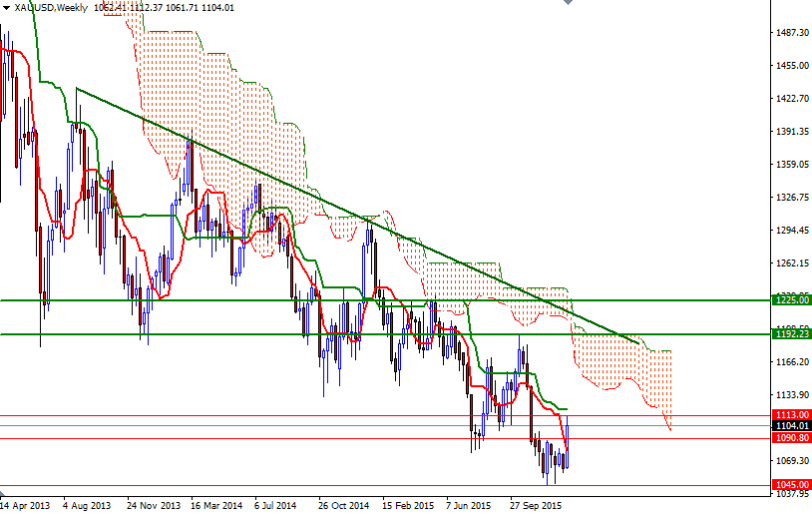Viewport: 812px width, 515px height.
Task: Click the XAUUSD,Weekly chart title text
Action: [x=51, y=8]
